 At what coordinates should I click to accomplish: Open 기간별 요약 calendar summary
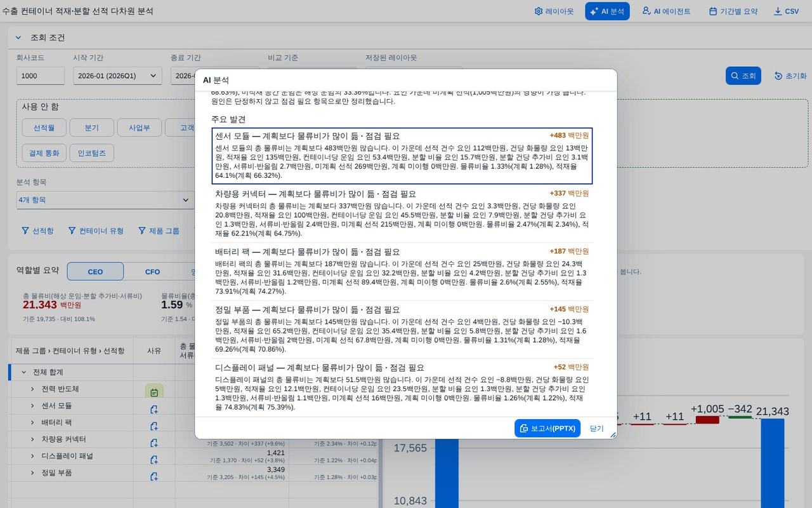coord(733,11)
